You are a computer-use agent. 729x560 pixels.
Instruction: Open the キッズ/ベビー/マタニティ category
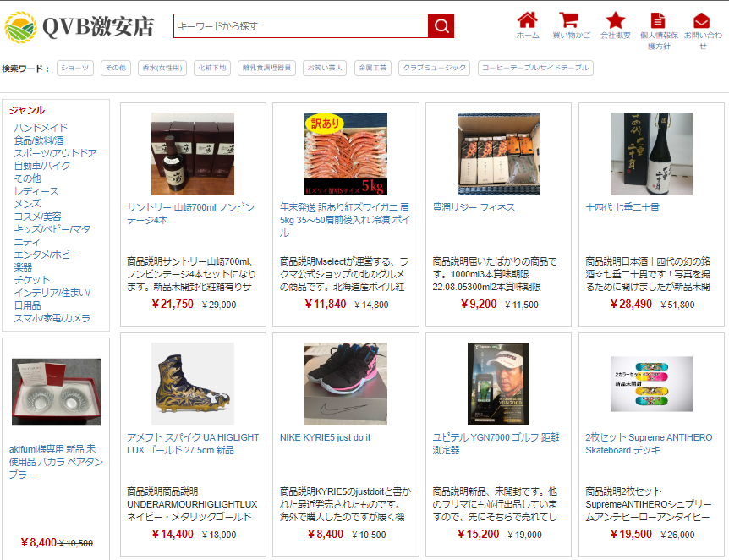tap(52, 235)
